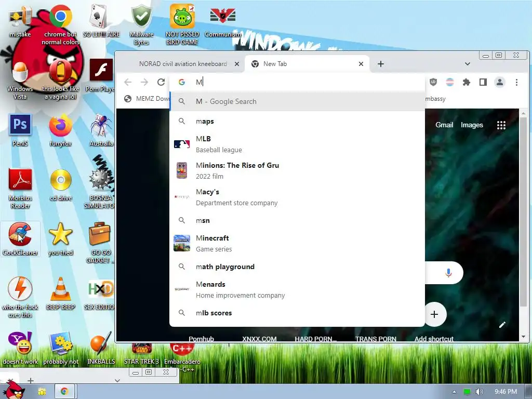Toggle the Chrome side panel icon
532x399 pixels.
tap(483, 82)
